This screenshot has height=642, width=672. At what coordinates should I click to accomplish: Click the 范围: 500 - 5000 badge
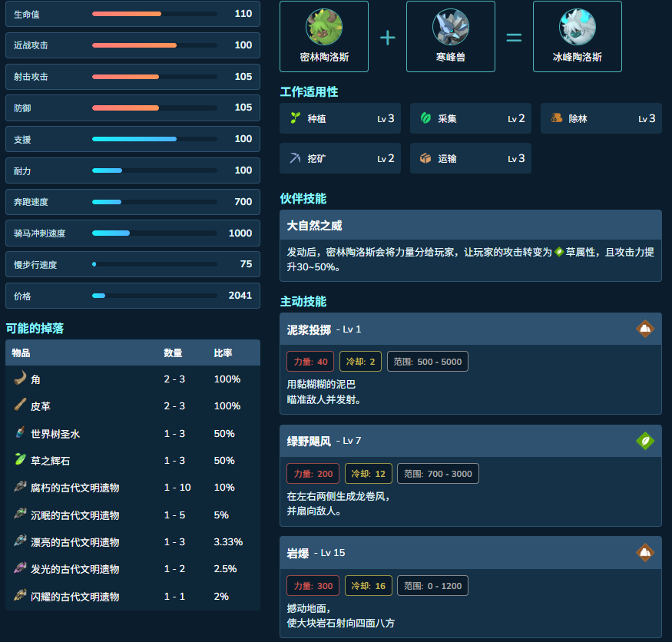(427, 362)
